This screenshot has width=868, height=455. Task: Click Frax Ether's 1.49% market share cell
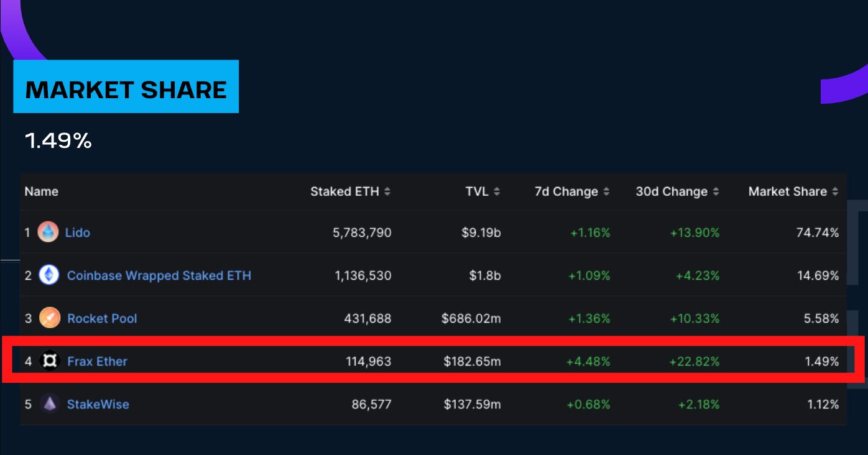pos(821,361)
